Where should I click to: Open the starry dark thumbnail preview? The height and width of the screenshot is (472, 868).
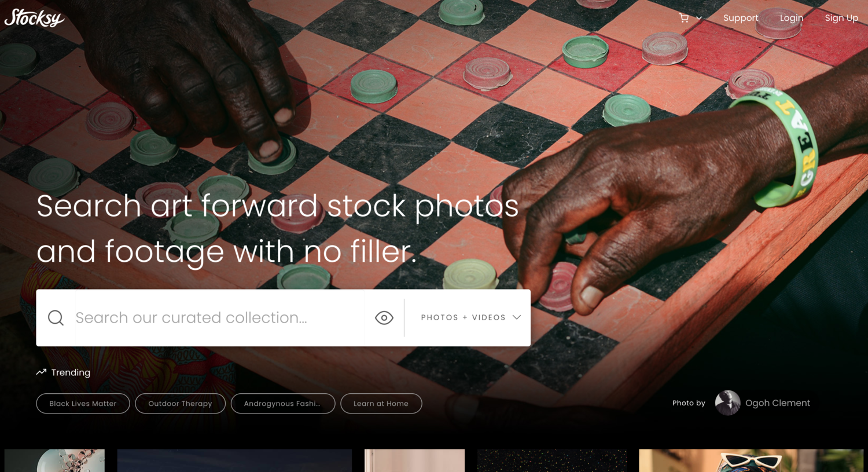[552, 460]
